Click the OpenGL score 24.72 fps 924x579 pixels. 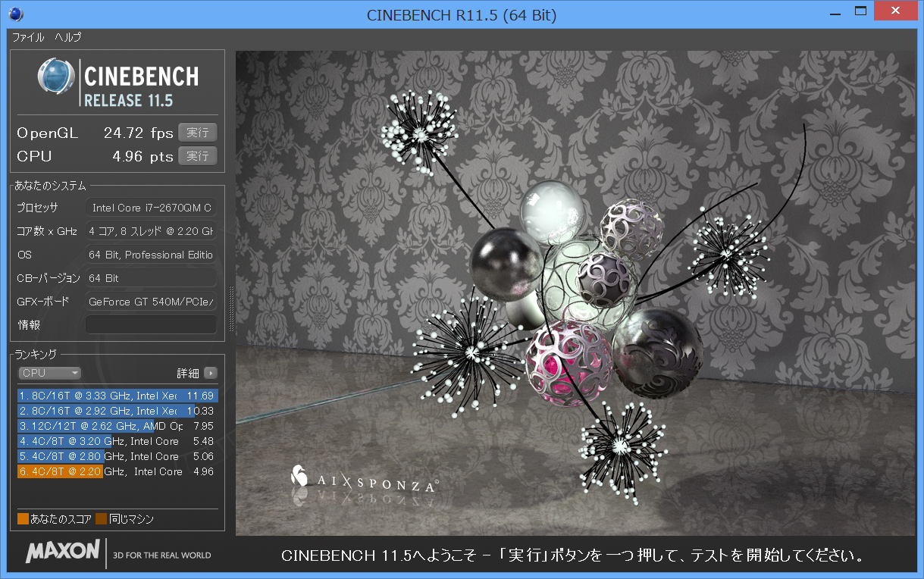click(138, 133)
